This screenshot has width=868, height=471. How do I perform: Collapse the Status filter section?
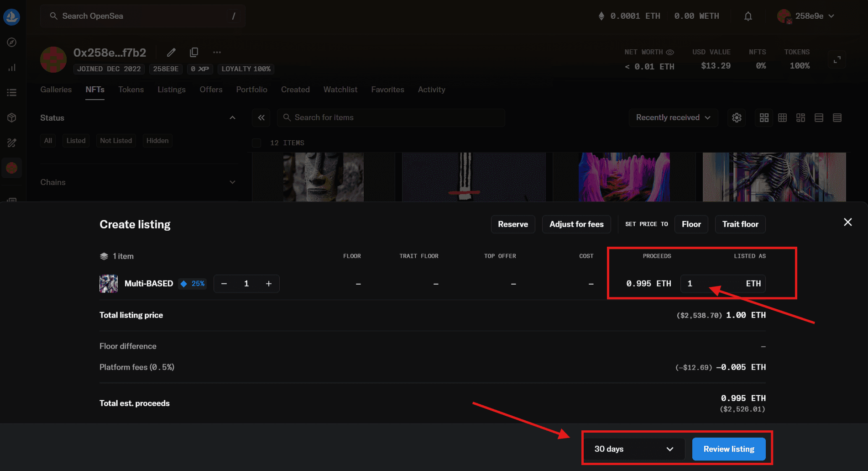pos(232,118)
